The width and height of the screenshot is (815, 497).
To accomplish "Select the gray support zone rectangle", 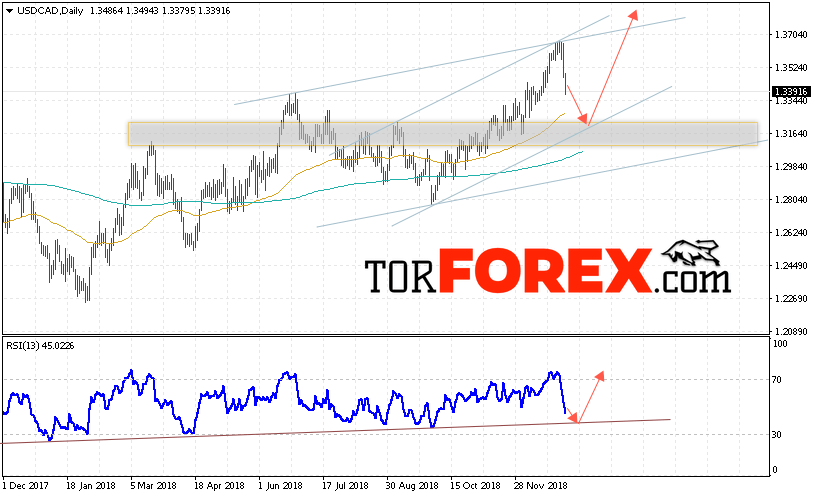I will pyautogui.click(x=443, y=134).
